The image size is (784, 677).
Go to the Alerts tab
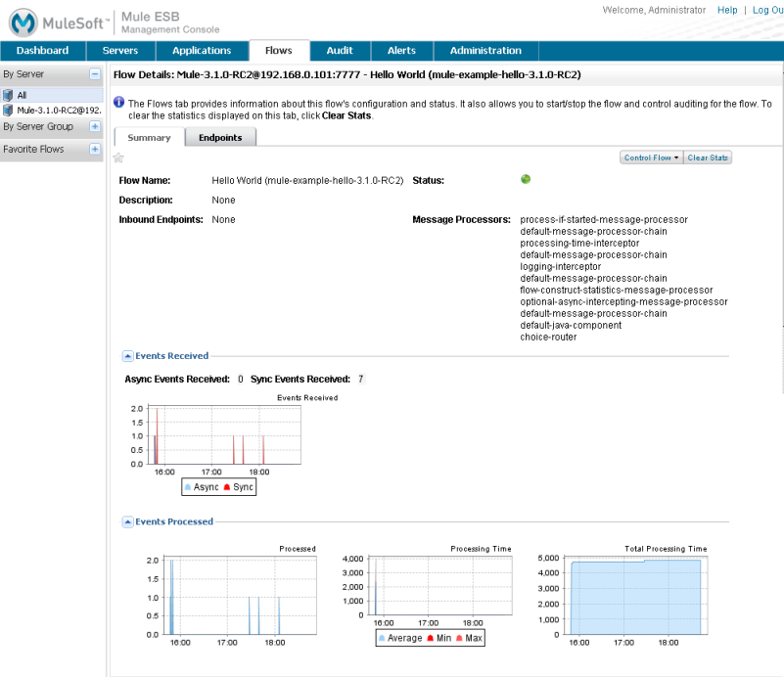click(x=401, y=51)
